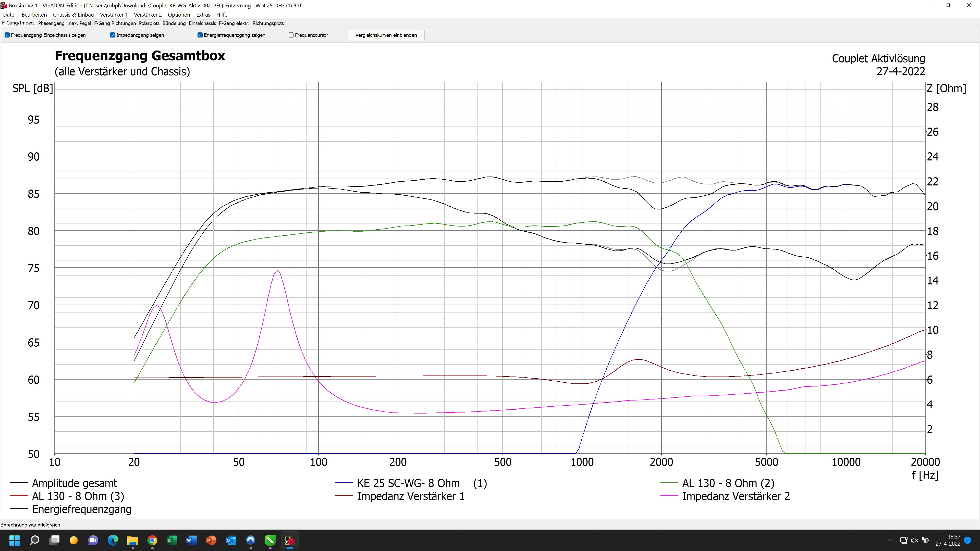The width and height of the screenshot is (980, 551).
Task: Switch to the Polarplots tab
Action: point(149,23)
